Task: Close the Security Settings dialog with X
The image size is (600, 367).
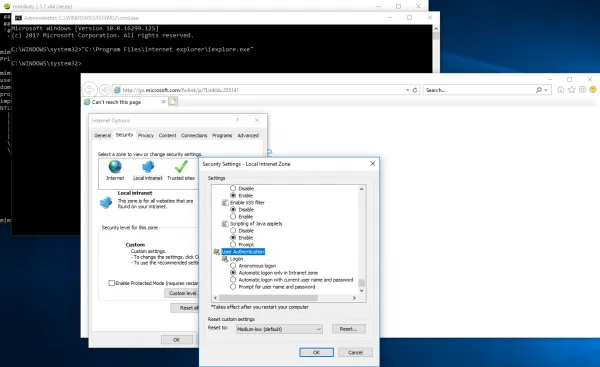Action: click(372, 163)
